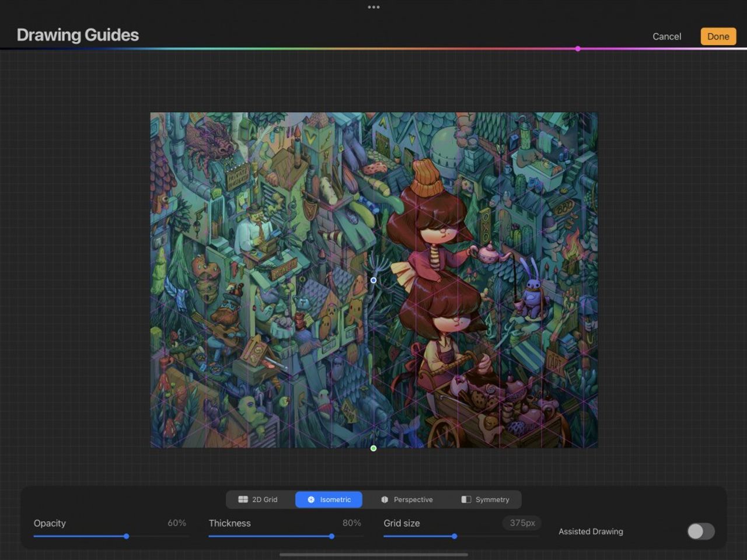
Task: Click the Perspective hexagon icon
Action: 385,500
